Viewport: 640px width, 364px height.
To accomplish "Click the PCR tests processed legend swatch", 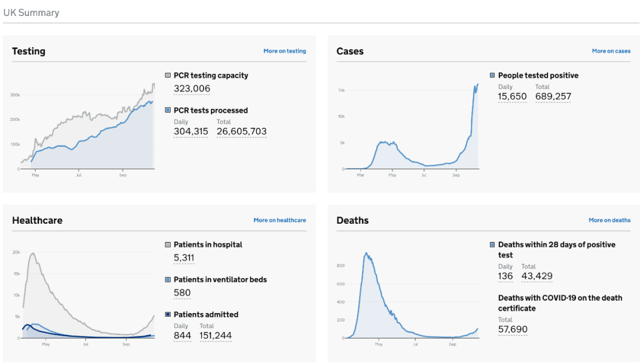I will coord(168,110).
